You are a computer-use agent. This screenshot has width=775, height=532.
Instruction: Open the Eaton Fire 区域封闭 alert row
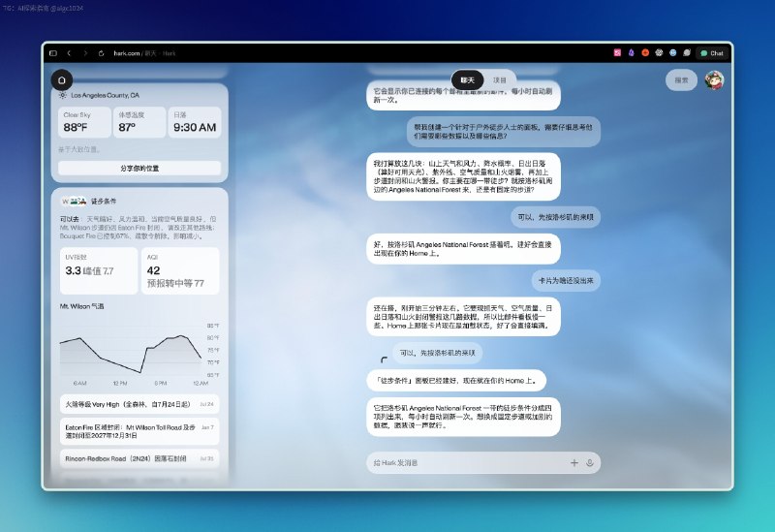coord(139,431)
